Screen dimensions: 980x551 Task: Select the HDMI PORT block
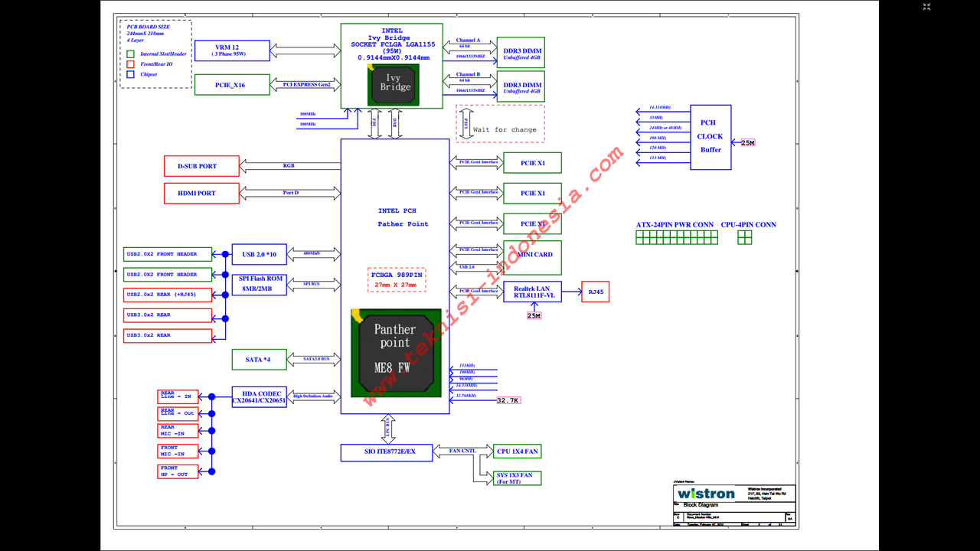point(202,193)
